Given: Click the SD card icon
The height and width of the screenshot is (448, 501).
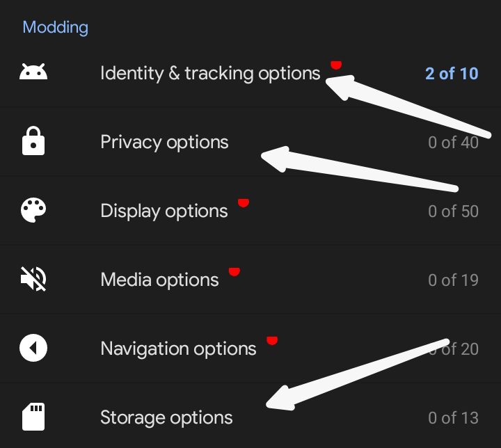Looking at the screenshot, I should [x=33, y=417].
